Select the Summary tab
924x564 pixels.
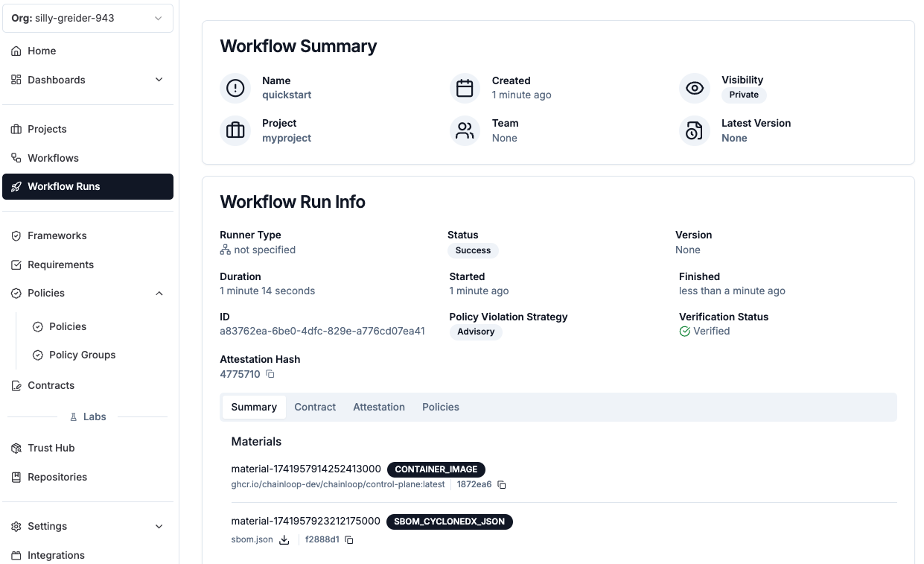(x=254, y=407)
